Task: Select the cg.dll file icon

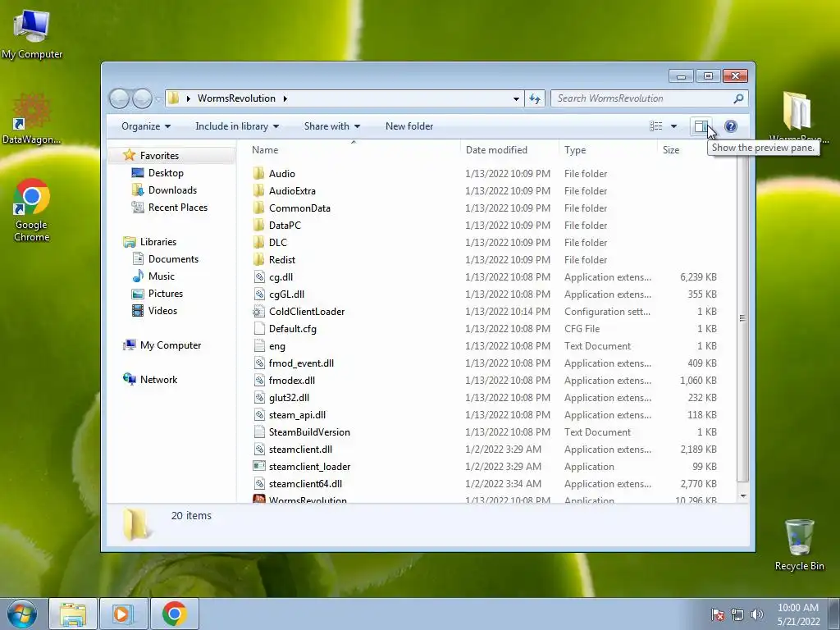Action: [x=258, y=277]
